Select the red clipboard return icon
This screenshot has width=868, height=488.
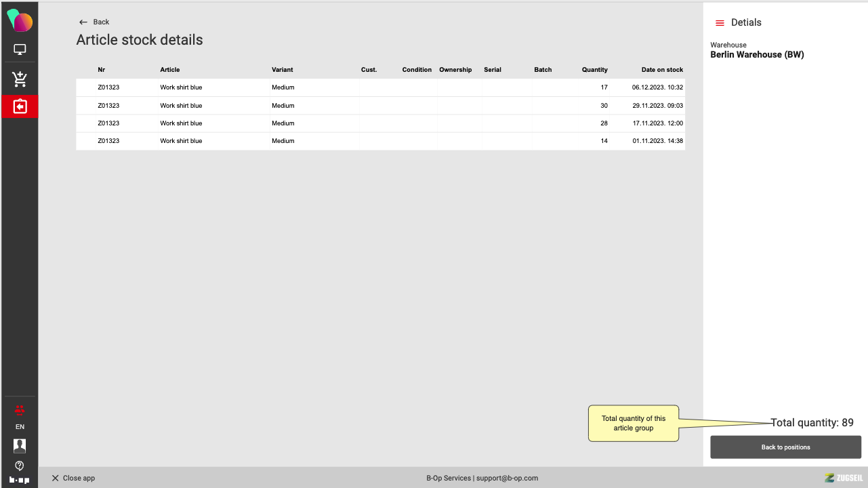(20, 106)
